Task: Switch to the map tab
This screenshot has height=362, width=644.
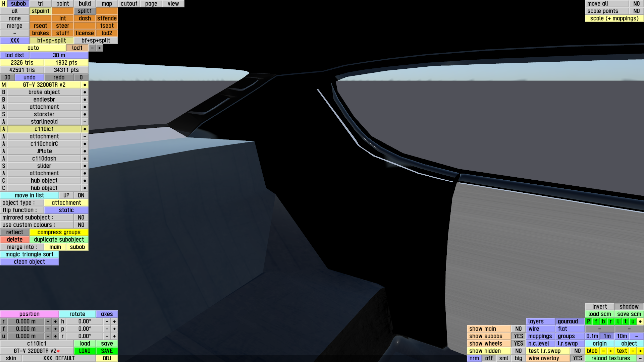Action: click(x=107, y=4)
